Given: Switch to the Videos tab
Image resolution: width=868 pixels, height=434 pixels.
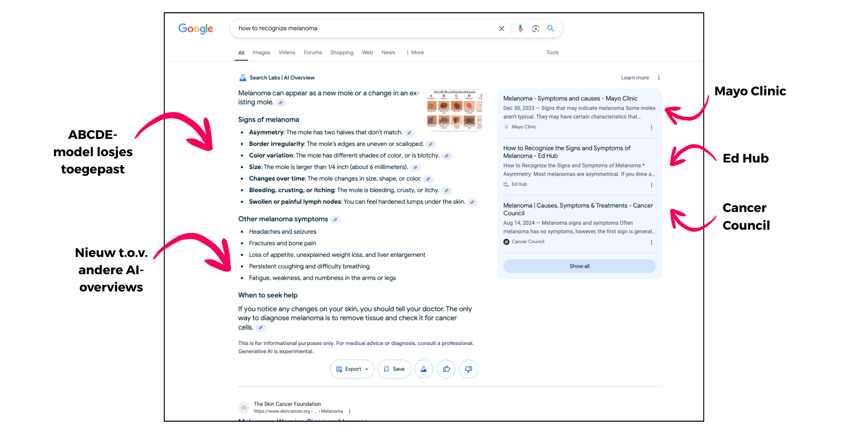Looking at the screenshot, I should point(287,53).
